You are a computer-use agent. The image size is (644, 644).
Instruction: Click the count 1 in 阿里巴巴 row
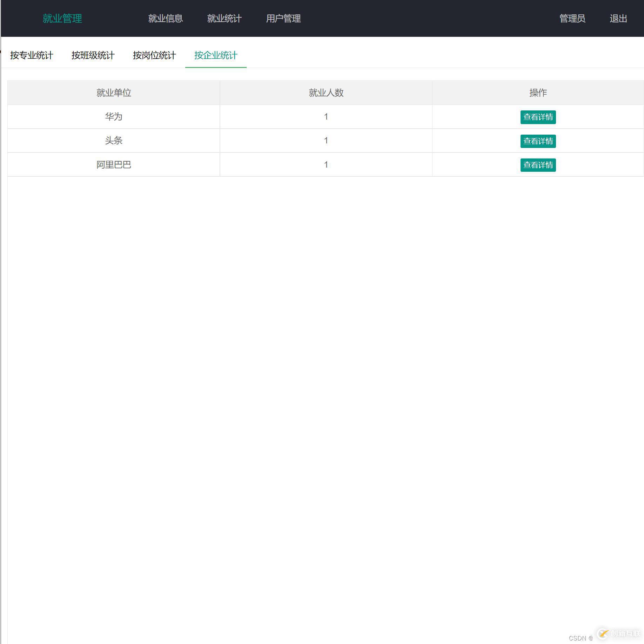point(326,164)
